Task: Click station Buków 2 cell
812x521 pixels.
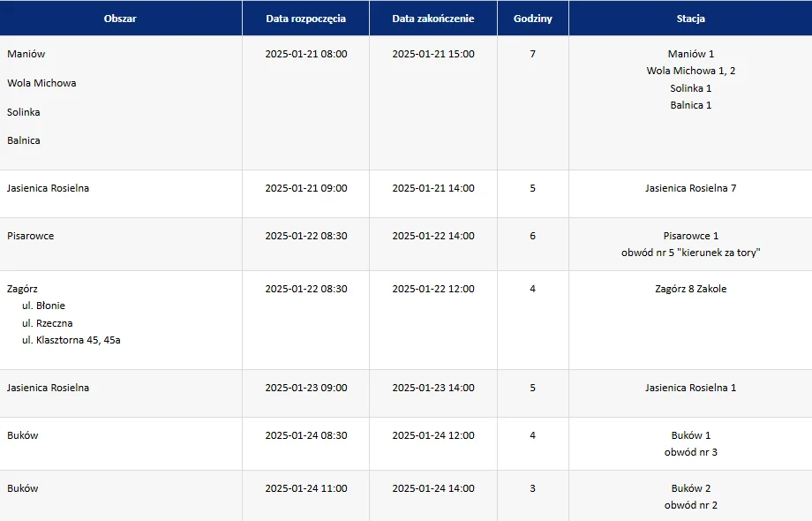Action: (x=690, y=488)
